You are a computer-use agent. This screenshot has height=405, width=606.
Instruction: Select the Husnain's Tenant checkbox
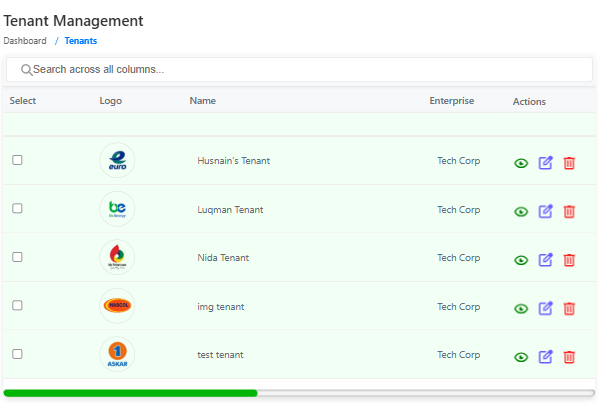click(17, 160)
